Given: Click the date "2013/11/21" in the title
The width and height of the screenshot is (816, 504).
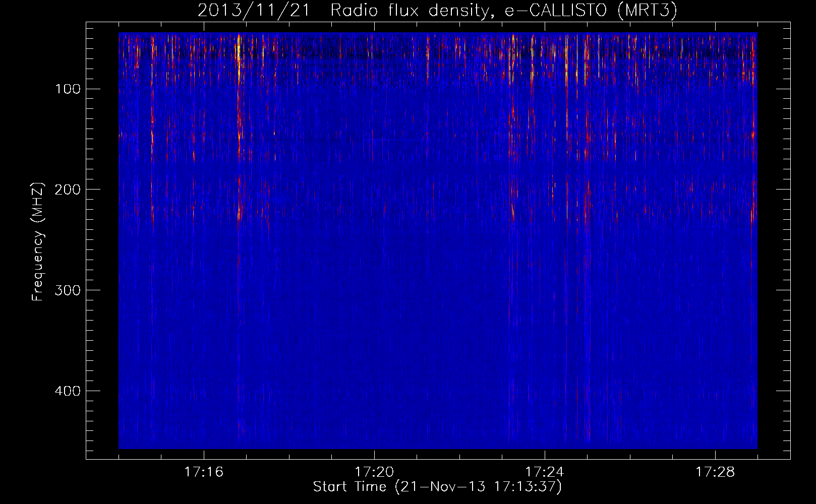Looking at the screenshot, I should click(x=254, y=11).
